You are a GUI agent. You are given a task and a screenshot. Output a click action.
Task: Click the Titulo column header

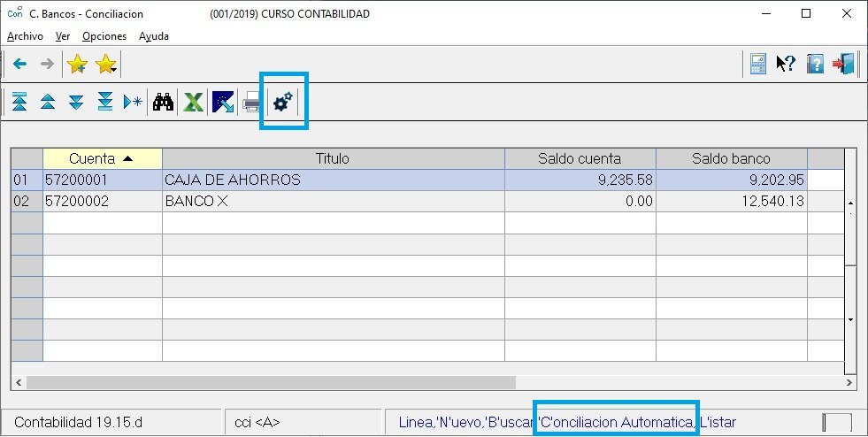click(x=334, y=158)
